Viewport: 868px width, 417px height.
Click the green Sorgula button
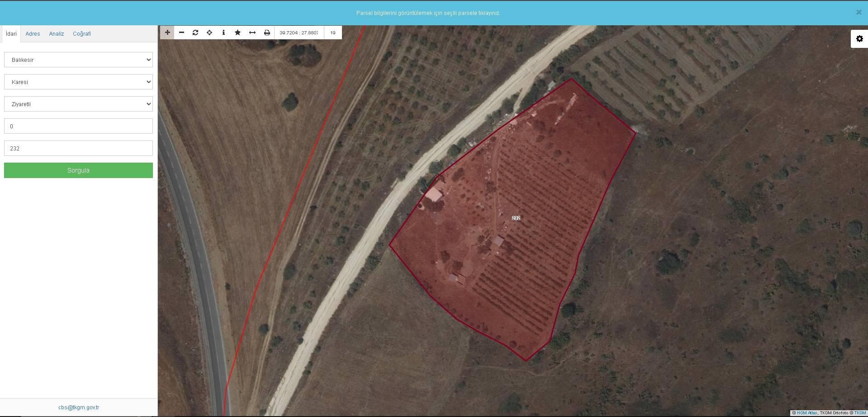[x=78, y=170]
